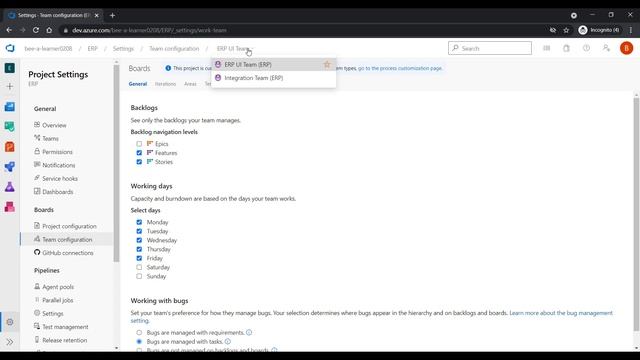This screenshot has width=640, height=360.
Task: Open Chrome three-dot menu
Action: (x=631, y=30)
